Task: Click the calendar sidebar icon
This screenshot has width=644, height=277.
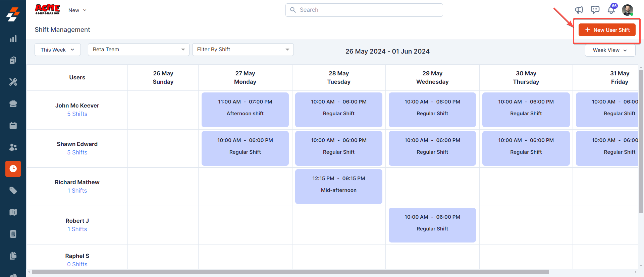Action: tap(13, 126)
